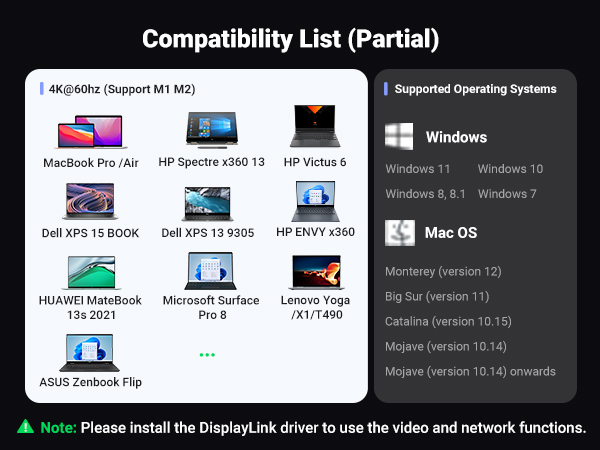Click the HP Victus 6 laptop image

pyautogui.click(x=315, y=126)
